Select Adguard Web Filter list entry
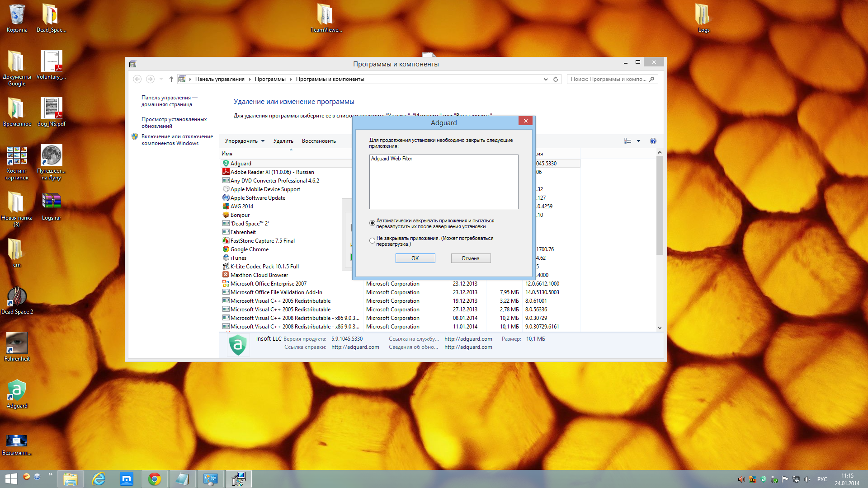The image size is (868, 488). pos(392,159)
